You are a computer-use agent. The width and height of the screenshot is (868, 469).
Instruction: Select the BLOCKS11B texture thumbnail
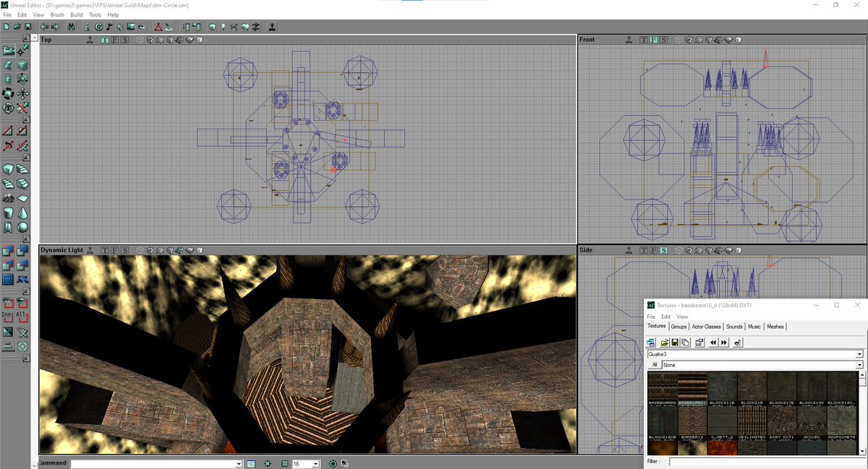tap(720, 390)
